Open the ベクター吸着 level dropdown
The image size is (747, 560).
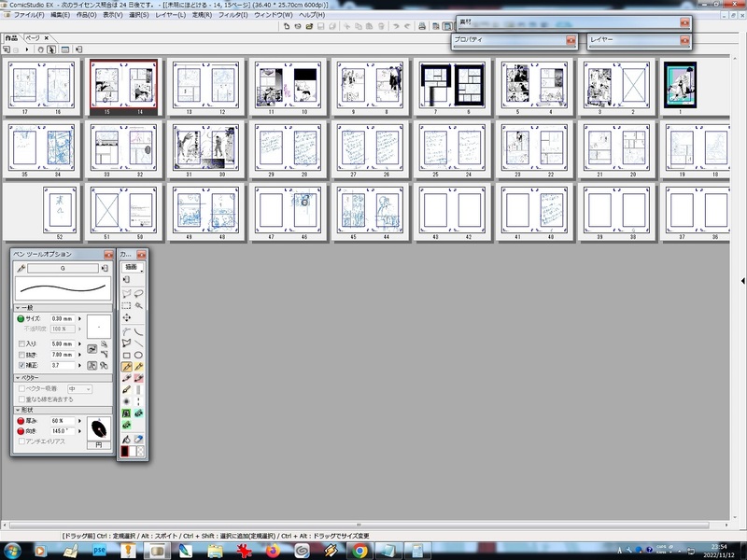point(79,389)
